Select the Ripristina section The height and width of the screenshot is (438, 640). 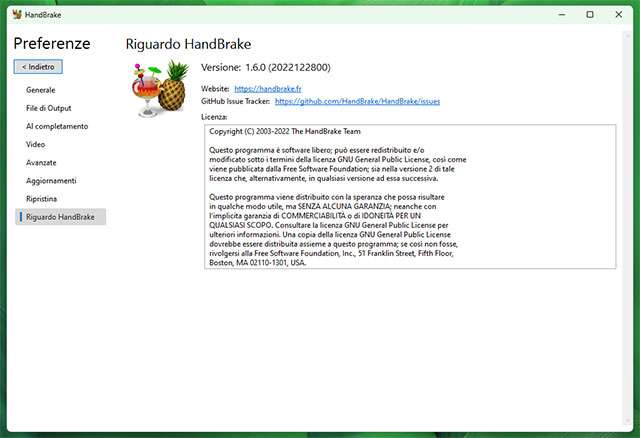coord(41,199)
